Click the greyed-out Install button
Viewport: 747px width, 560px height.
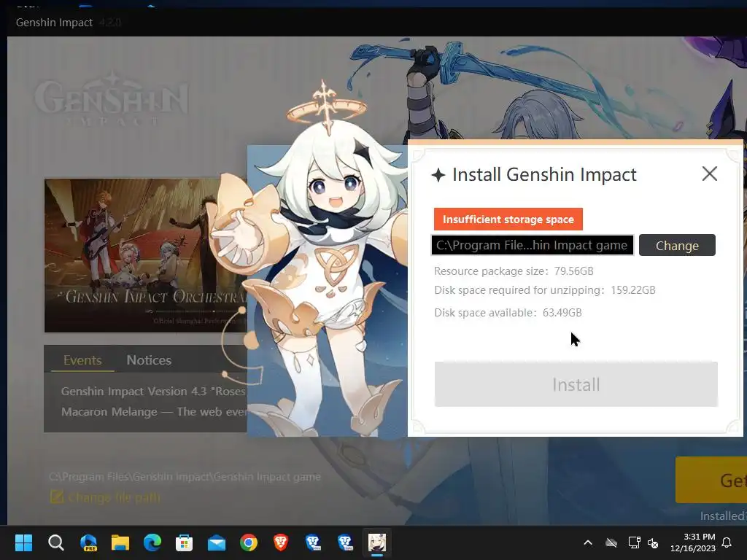coord(576,384)
